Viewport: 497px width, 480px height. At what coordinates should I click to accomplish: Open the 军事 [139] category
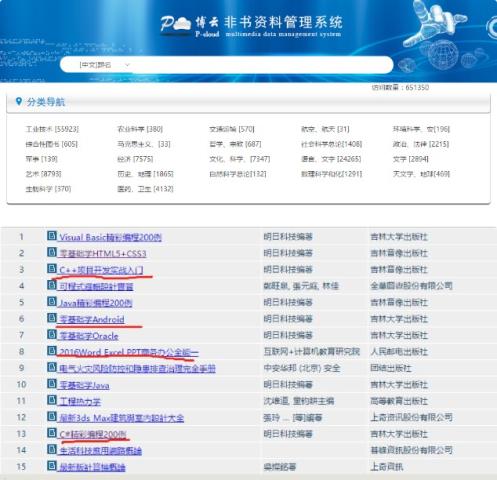pos(42,159)
